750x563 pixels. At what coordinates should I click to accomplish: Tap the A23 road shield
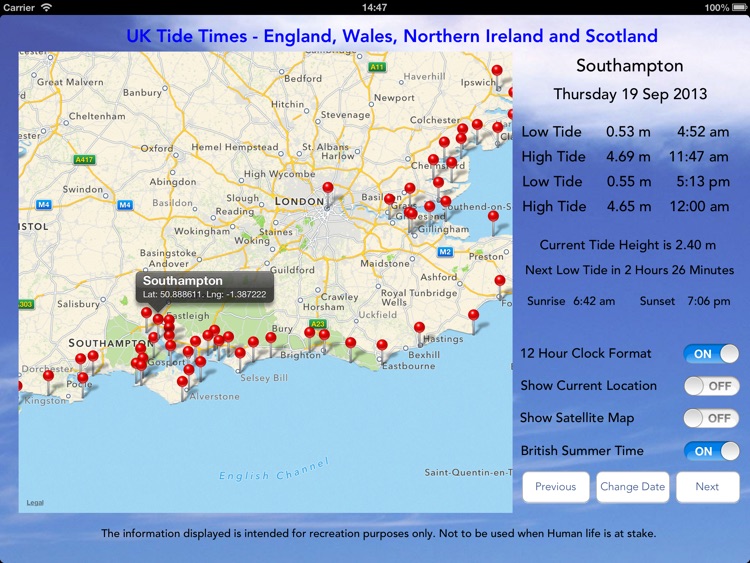click(x=318, y=324)
